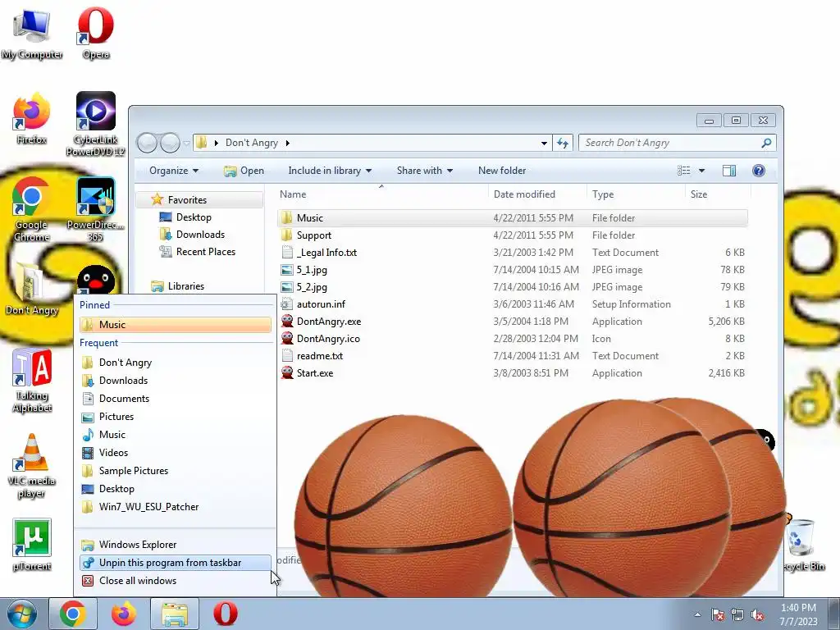The image size is (840, 630).
Task: Click the Action Center flag tray icon
Action: tap(718, 615)
